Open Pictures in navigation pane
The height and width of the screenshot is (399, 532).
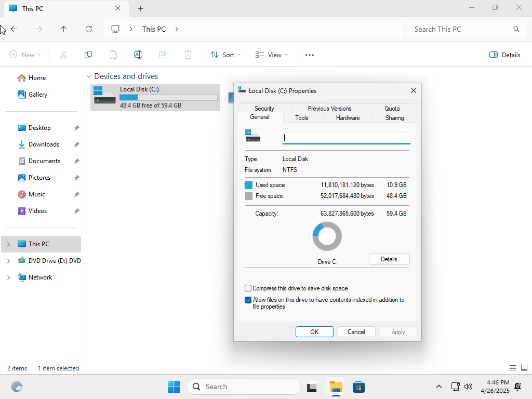click(x=39, y=178)
